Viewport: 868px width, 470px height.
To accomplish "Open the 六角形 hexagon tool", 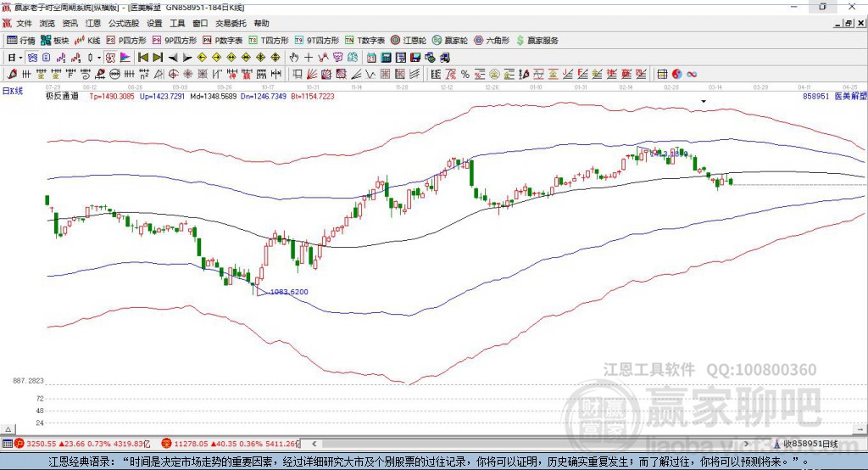I will pos(492,41).
